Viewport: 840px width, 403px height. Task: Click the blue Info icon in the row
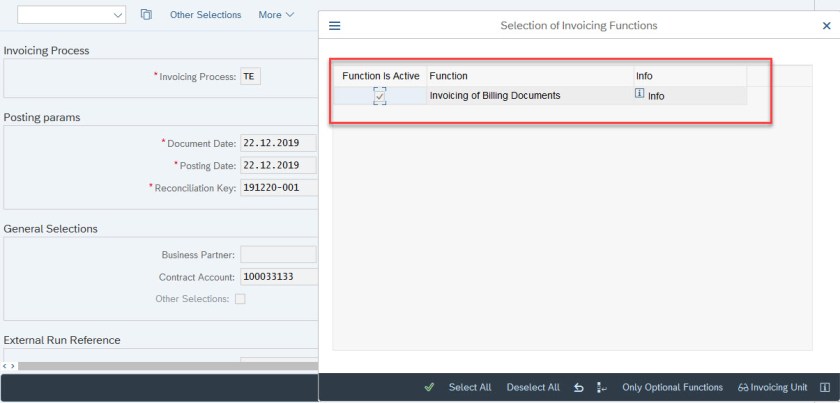click(640, 95)
